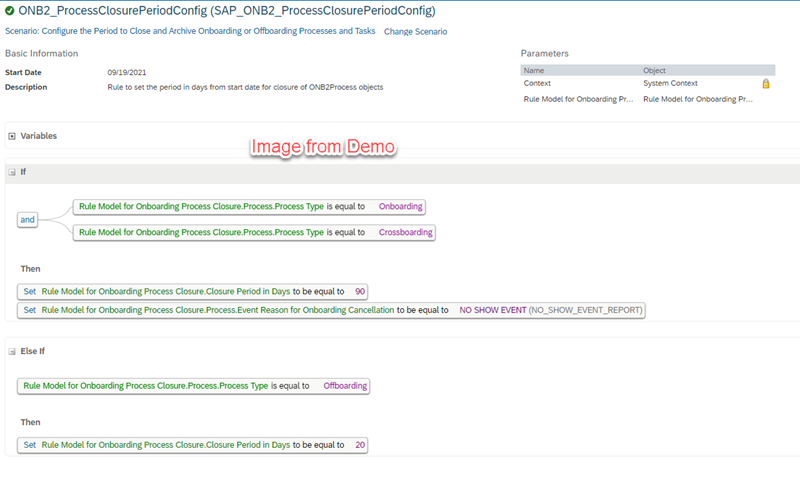Select the Set Closure Period 90 statement
The width and height of the screenshot is (800, 477).
(x=192, y=292)
